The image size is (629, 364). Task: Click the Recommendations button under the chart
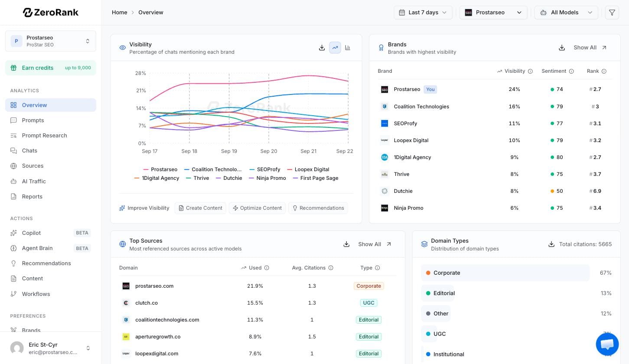click(x=318, y=208)
